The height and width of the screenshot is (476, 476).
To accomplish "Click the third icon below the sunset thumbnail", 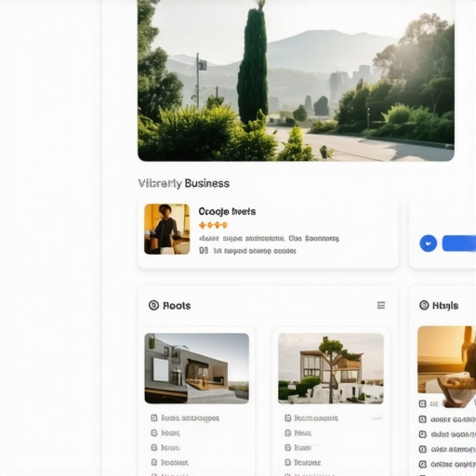I will 423,434.
